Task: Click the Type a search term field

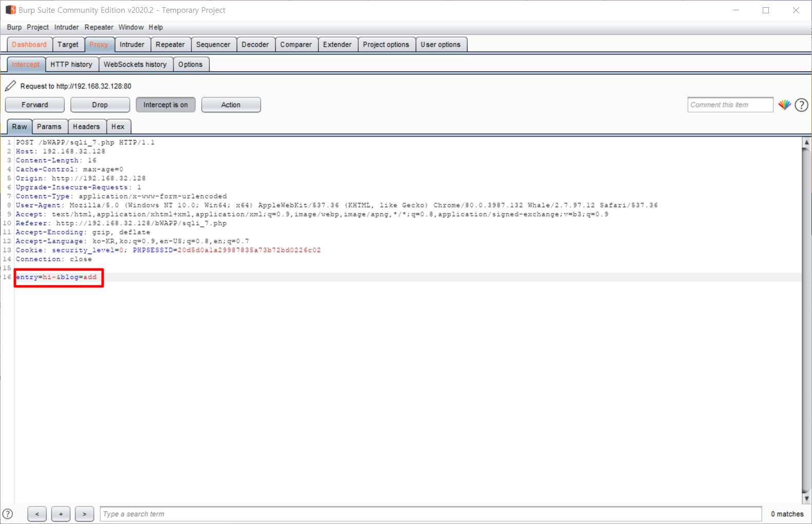Action: coord(431,514)
